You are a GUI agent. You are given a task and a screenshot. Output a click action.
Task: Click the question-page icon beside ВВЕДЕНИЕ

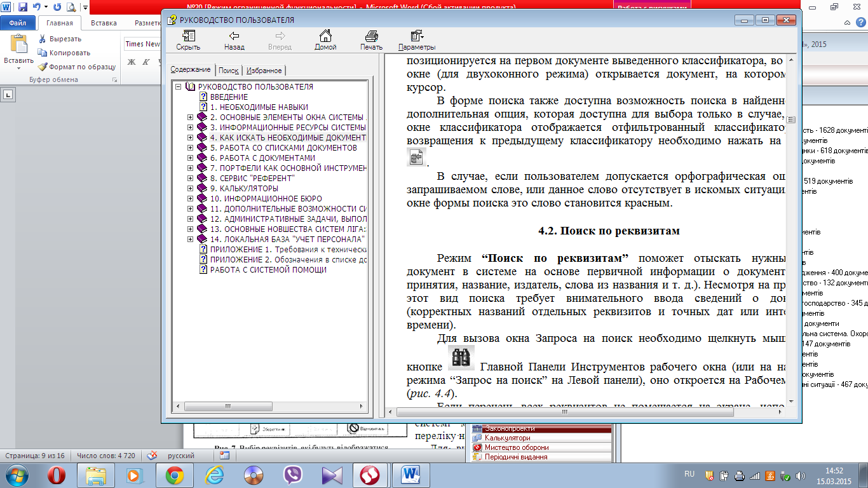[x=203, y=97]
